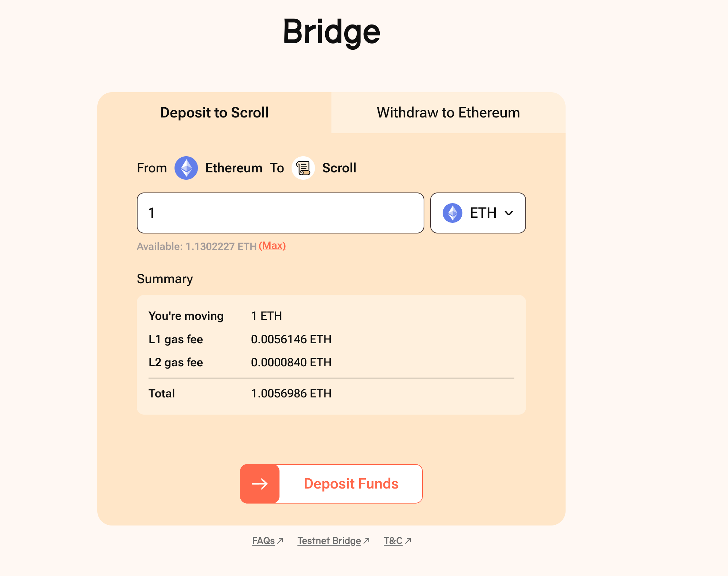The image size is (728, 576).
Task: Focus the deposit amount input field
Action: tap(281, 213)
